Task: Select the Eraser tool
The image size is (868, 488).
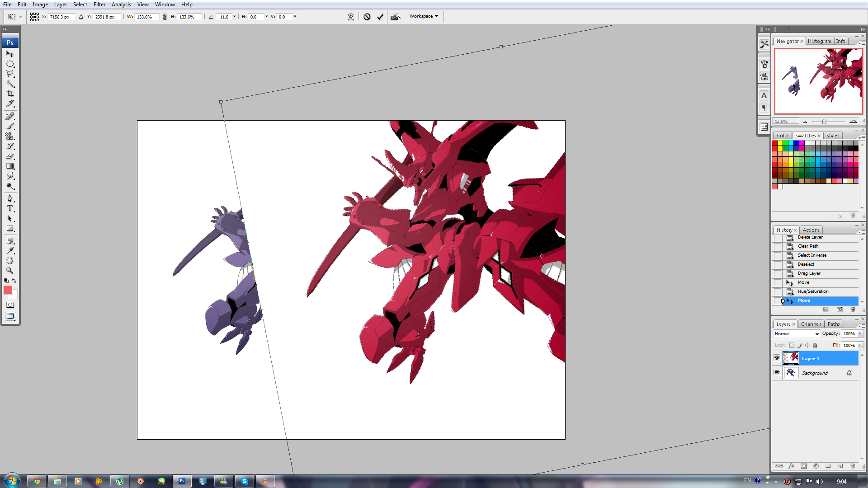Action: point(9,156)
